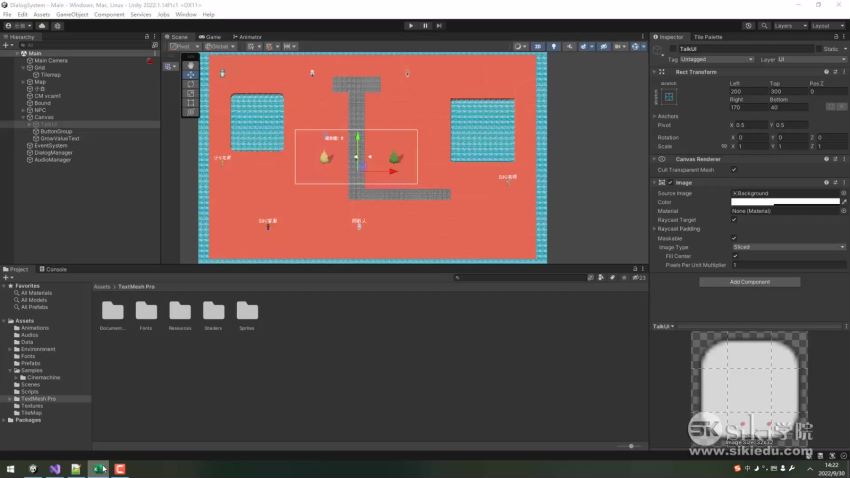Toggle Raycast Target checkbox
Viewport: 850px width, 478px height.
(x=734, y=220)
